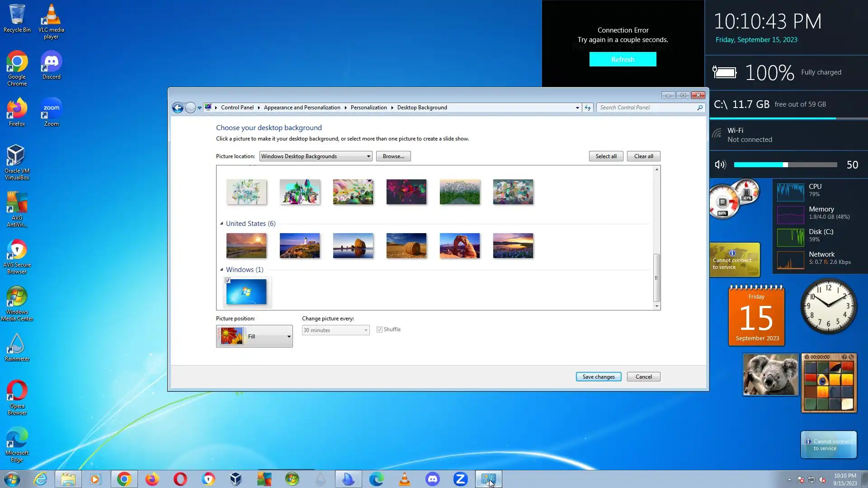Click the search magnifier icon
The height and width of the screenshot is (488, 868).
(x=699, y=108)
